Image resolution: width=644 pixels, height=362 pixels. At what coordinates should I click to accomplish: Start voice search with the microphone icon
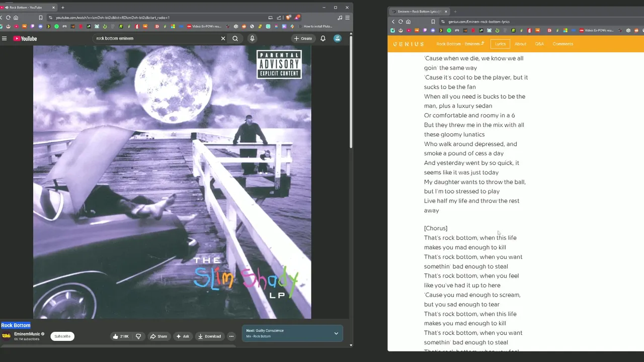pos(252,38)
